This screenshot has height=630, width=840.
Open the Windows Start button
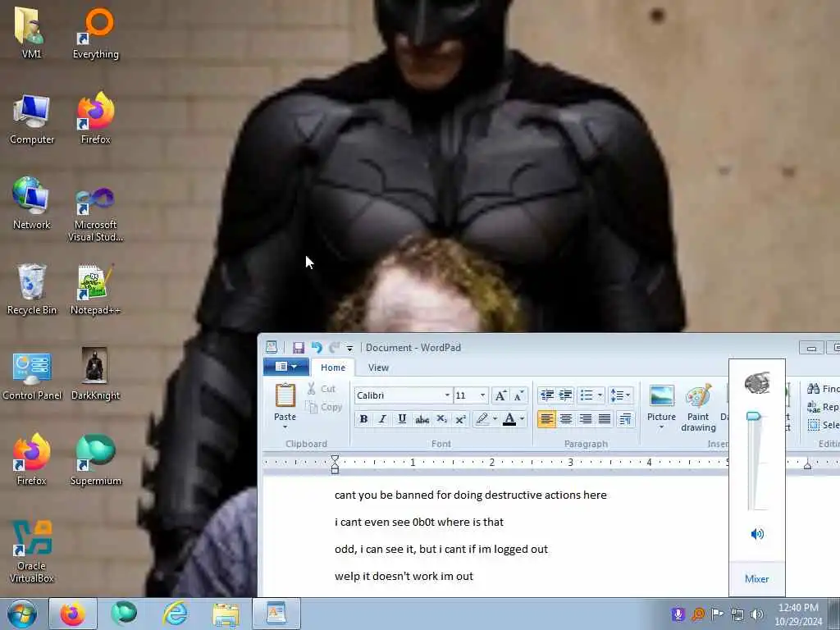click(x=22, y=614)
